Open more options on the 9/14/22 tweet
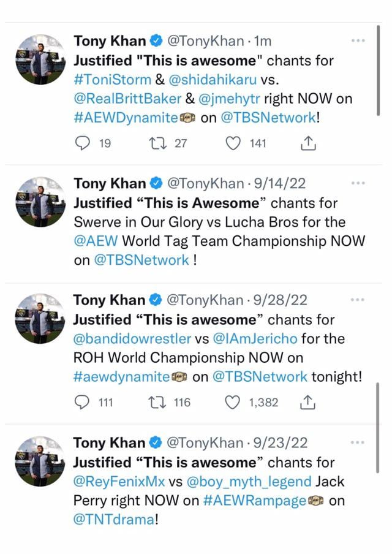The image size is (392, 554). tap(358, 183)
